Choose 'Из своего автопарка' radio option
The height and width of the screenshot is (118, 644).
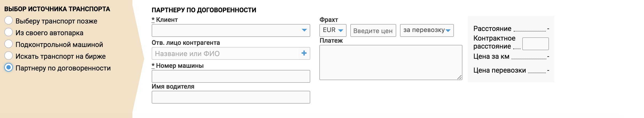[9, 32]
